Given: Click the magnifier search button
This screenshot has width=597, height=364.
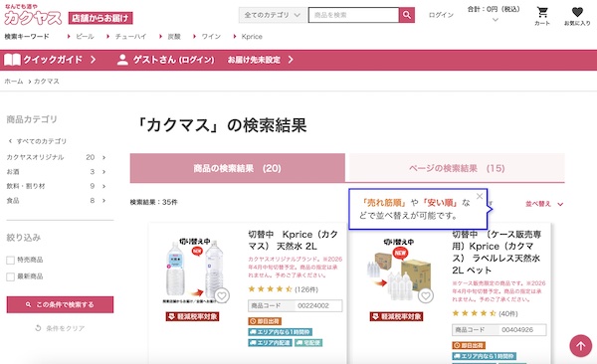Looking at the screenshot, I should click(407, 15).
